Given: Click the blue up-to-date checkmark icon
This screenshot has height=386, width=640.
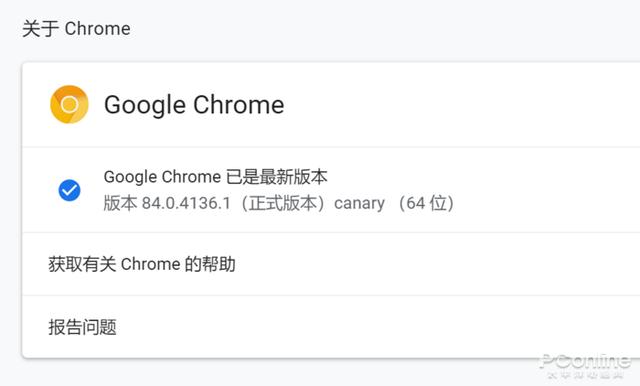Looking at the screenshot, I should [69, 190].
